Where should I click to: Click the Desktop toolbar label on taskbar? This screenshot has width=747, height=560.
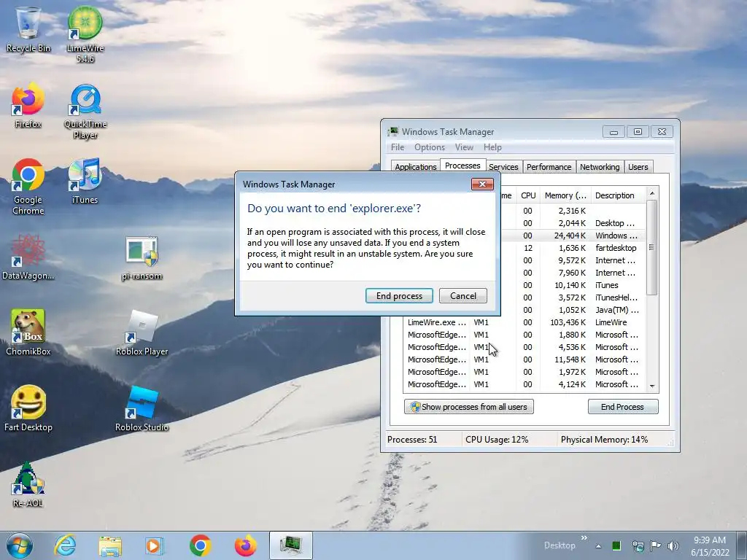click(x=560, y=545)
